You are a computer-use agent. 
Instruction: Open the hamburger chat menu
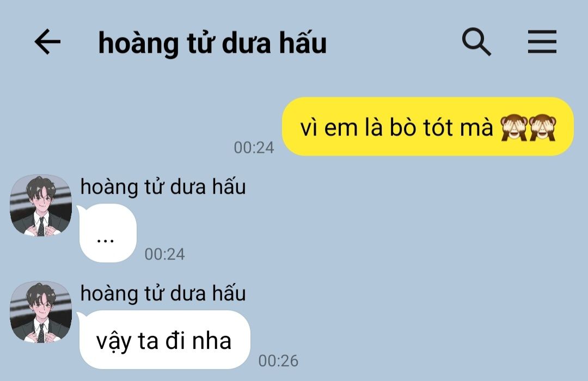click(x=542, y=41)
